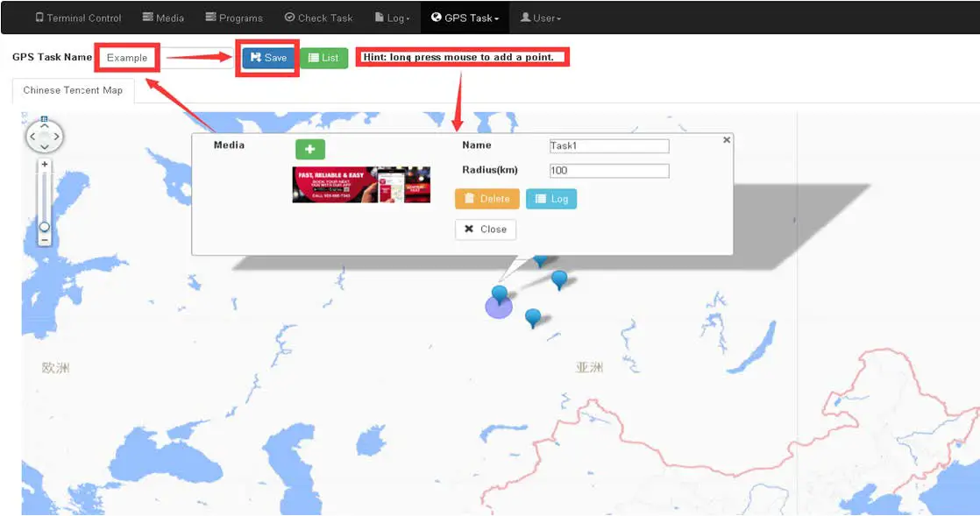980x516 pixels.
Task: Open the Check Task page
Action: (319, 18)
